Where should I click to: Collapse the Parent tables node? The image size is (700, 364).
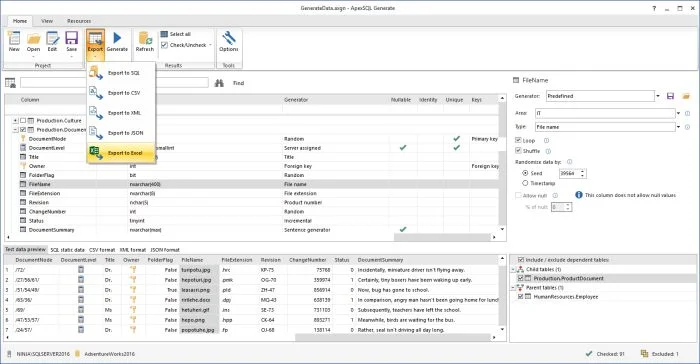coord(513,288)
